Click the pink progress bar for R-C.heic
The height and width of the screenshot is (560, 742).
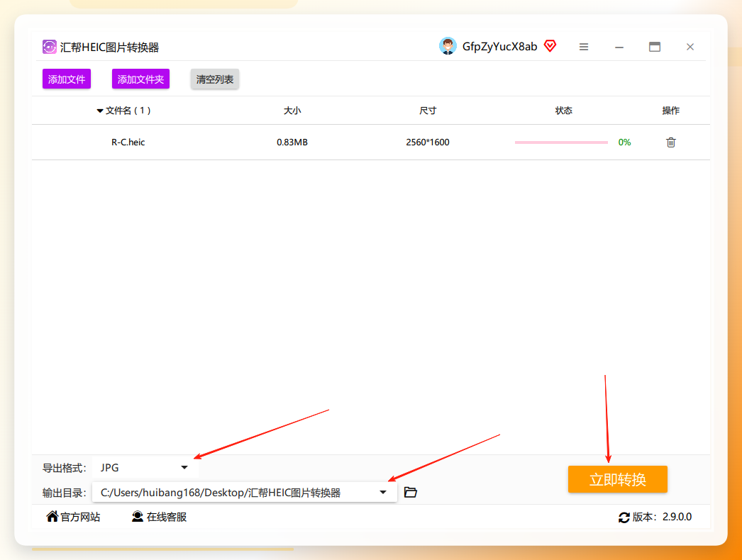pyautogui.click(x=561, y=142)
